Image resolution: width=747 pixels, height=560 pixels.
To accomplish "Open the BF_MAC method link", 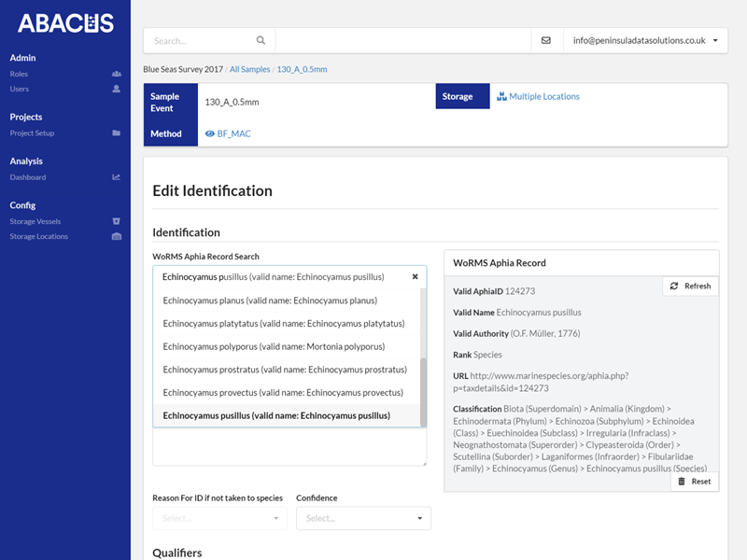I will coord(233,133).
